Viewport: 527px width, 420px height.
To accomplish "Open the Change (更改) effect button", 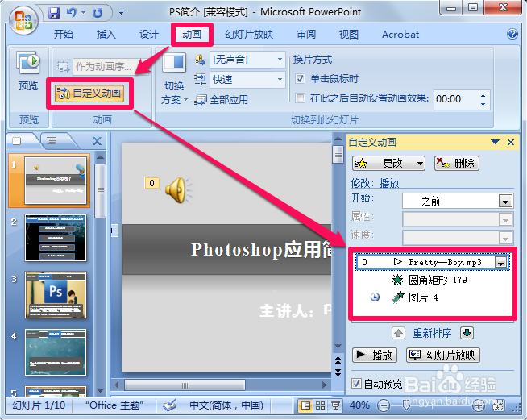I will coord(388,164).
